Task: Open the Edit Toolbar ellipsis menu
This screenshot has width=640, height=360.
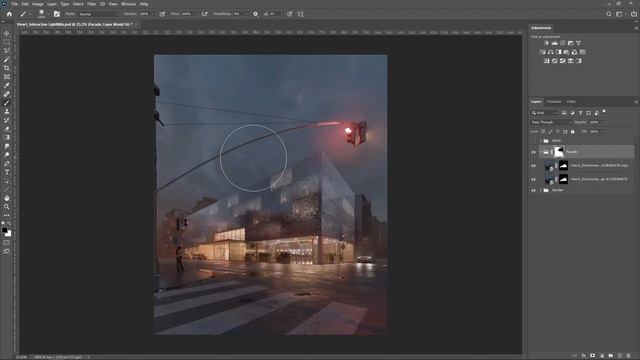Action: (7, 215)
